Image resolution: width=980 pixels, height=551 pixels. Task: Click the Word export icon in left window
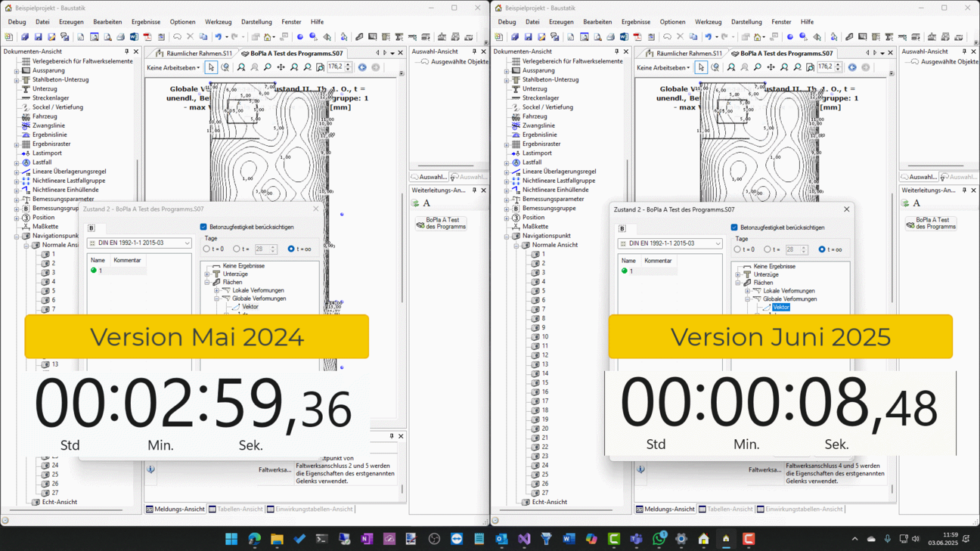[x=134, y=36]
